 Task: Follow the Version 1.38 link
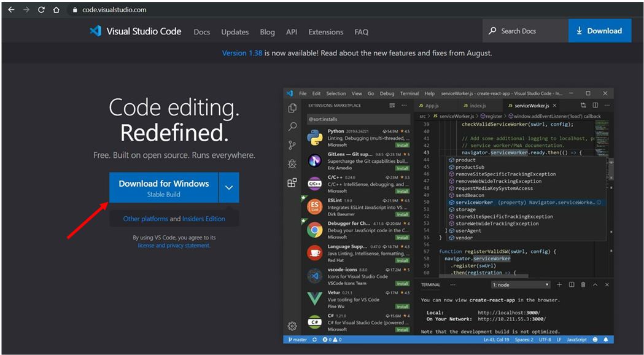242,53
